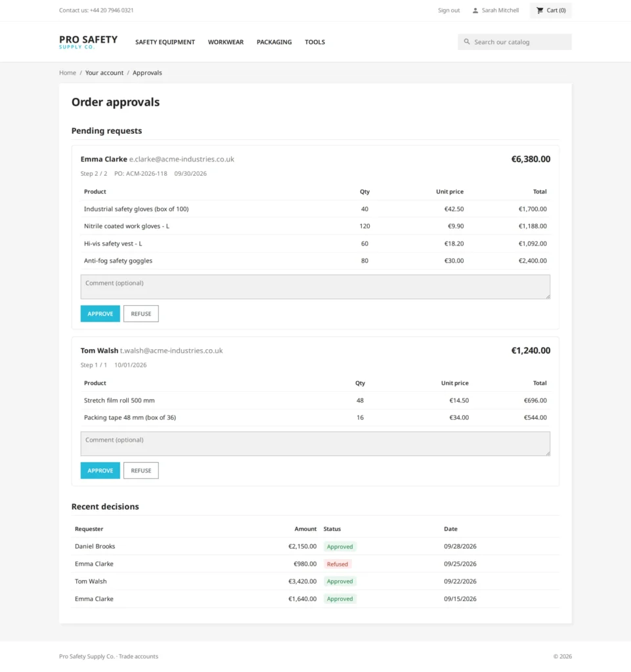The height and width of the screenshot is (672, 631).
Task: Click comment box for Emma Clarke's request
Action: tap(315, 287)
